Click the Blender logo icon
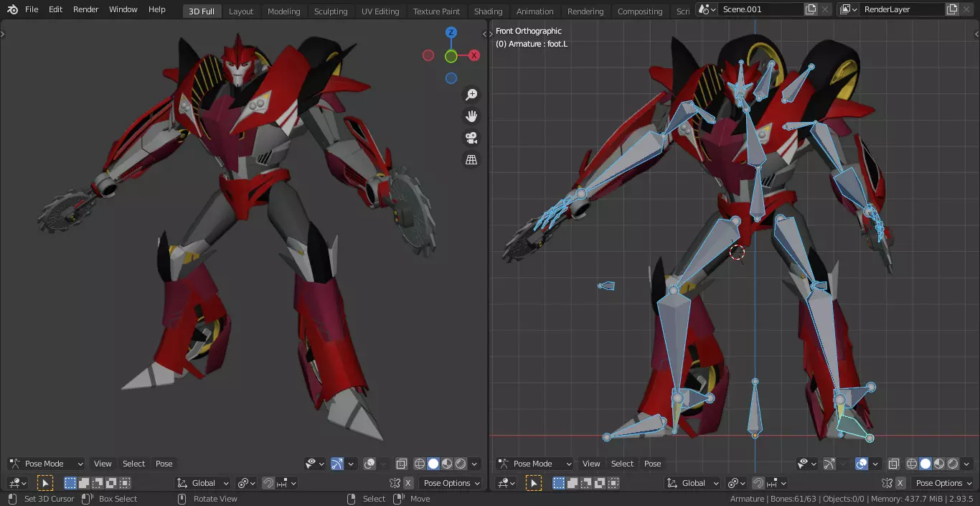The image size is (980, 506). click(x=12, y=9)
